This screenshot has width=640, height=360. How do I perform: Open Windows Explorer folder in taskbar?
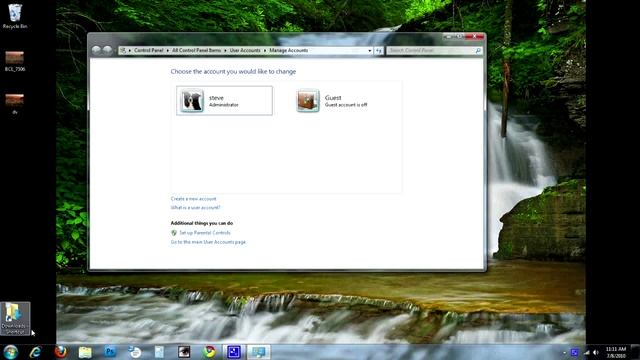point(85,352)
